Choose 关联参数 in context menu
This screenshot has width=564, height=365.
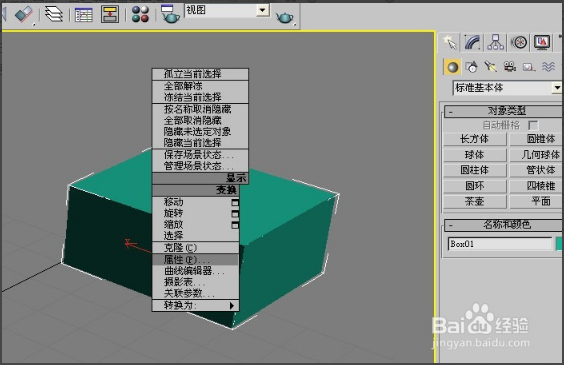pyautogui.click(x=196, y=293)
